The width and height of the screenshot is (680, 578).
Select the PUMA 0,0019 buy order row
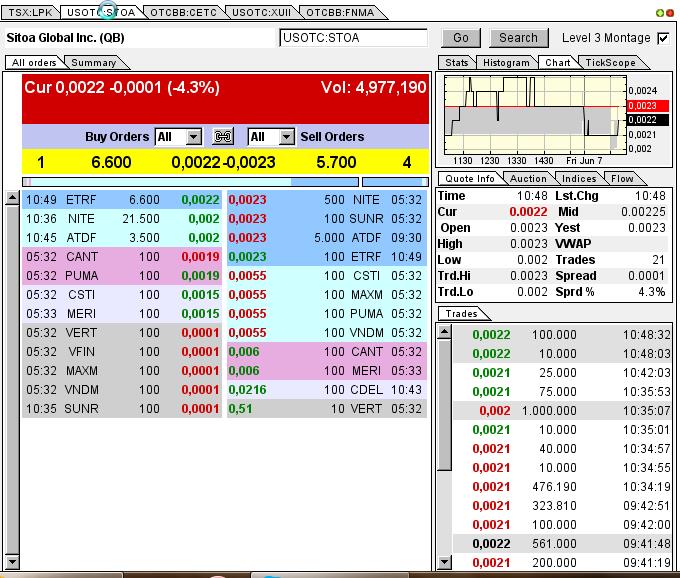122,276
